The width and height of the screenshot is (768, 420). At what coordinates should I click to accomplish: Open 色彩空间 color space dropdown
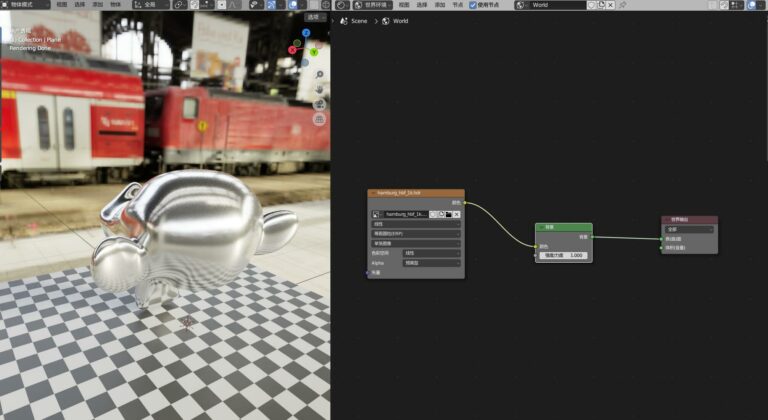tap(432, 253)
